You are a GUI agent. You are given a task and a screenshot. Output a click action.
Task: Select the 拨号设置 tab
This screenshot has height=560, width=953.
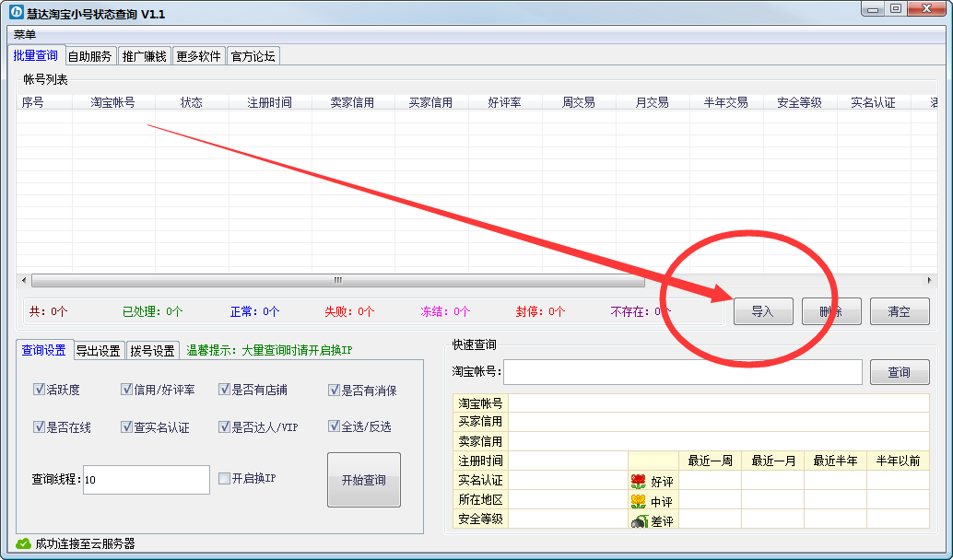point(153,351)
